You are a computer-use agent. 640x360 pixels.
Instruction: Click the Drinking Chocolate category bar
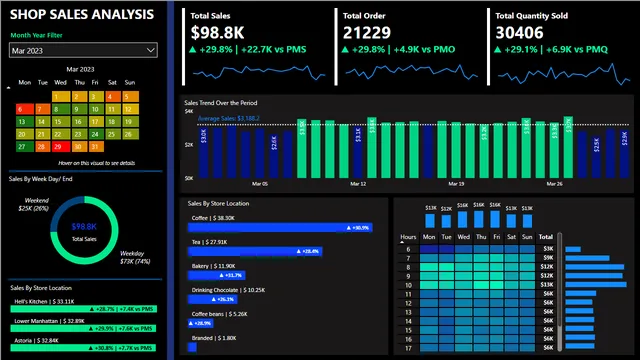212,300
